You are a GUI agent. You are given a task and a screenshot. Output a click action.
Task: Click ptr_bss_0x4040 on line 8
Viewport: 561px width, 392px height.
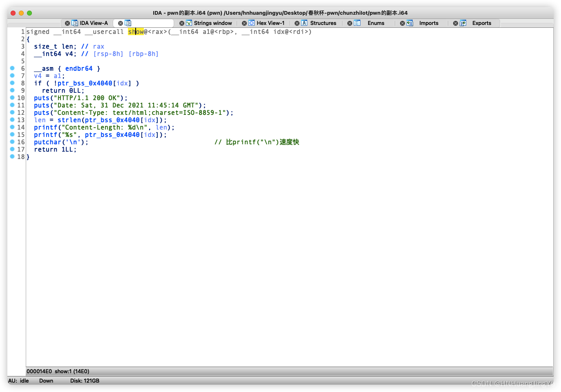[85, 83]
